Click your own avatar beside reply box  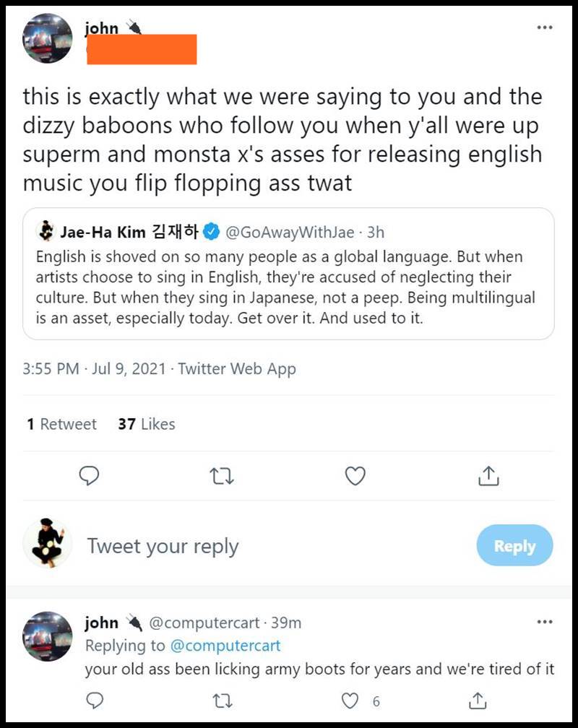[47, 542]
